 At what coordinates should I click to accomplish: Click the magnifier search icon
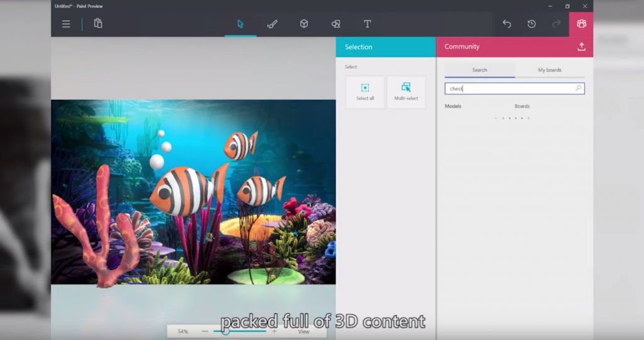579,89
